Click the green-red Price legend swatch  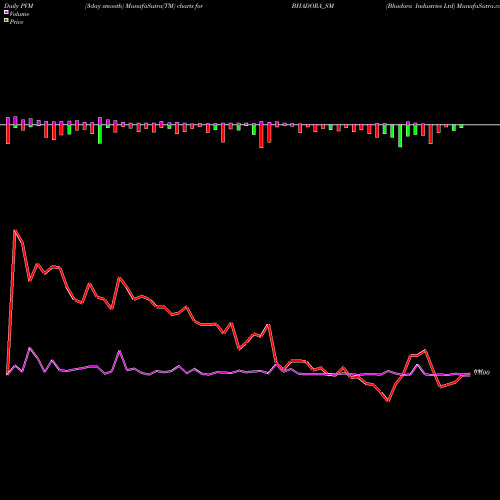(x=6, y=21)
